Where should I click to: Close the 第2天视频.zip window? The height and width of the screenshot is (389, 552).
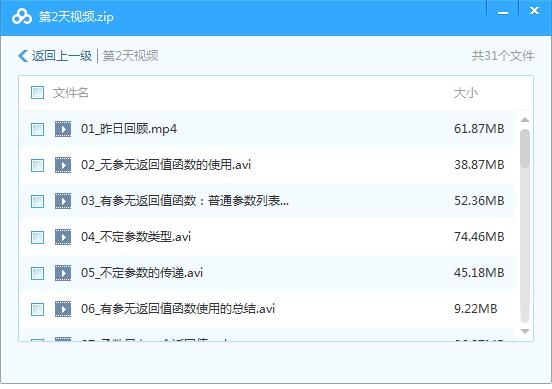tap(534, 11)
